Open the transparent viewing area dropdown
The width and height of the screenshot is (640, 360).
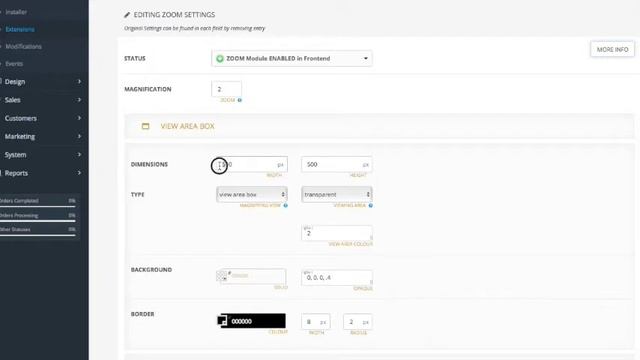337,194
